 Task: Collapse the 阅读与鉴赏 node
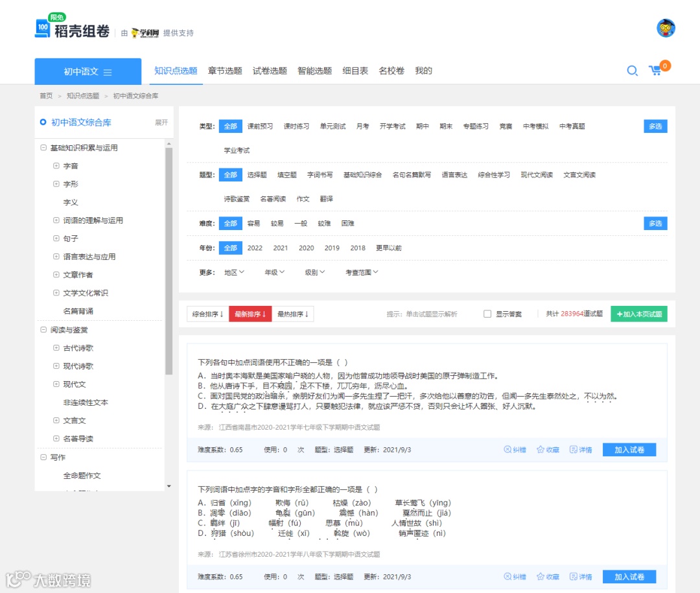(x=43, y=329)
